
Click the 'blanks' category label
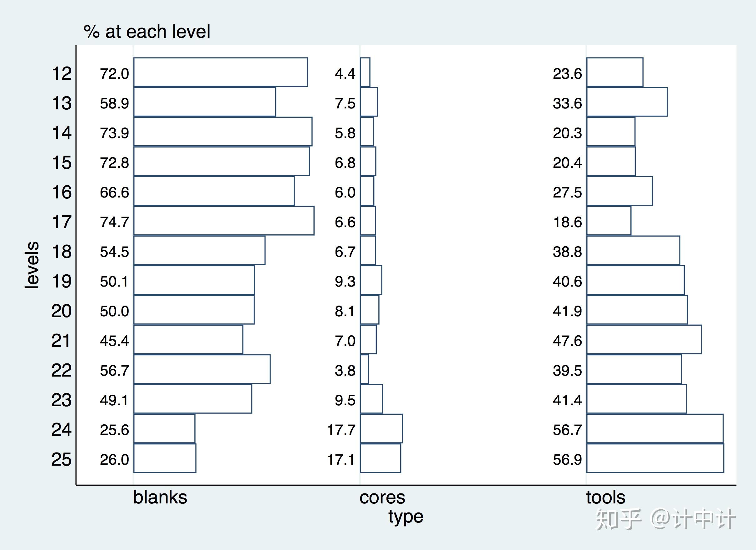[x=160, y=497]
